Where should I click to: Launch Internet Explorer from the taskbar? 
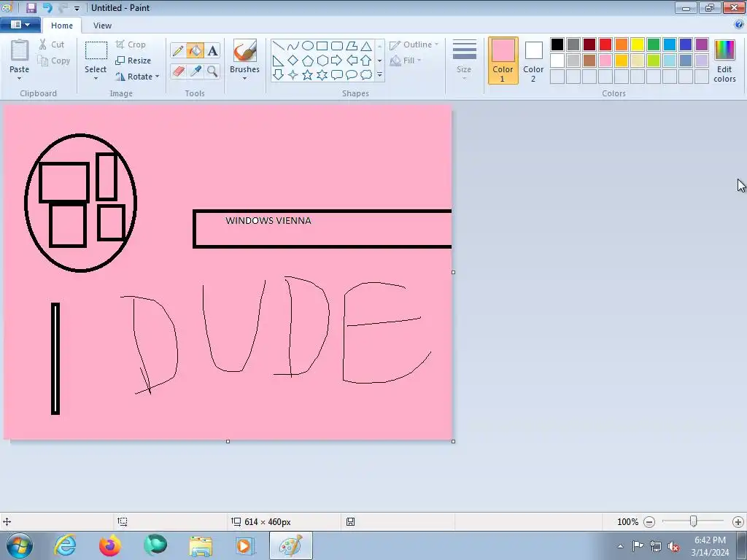coord(65,545)
